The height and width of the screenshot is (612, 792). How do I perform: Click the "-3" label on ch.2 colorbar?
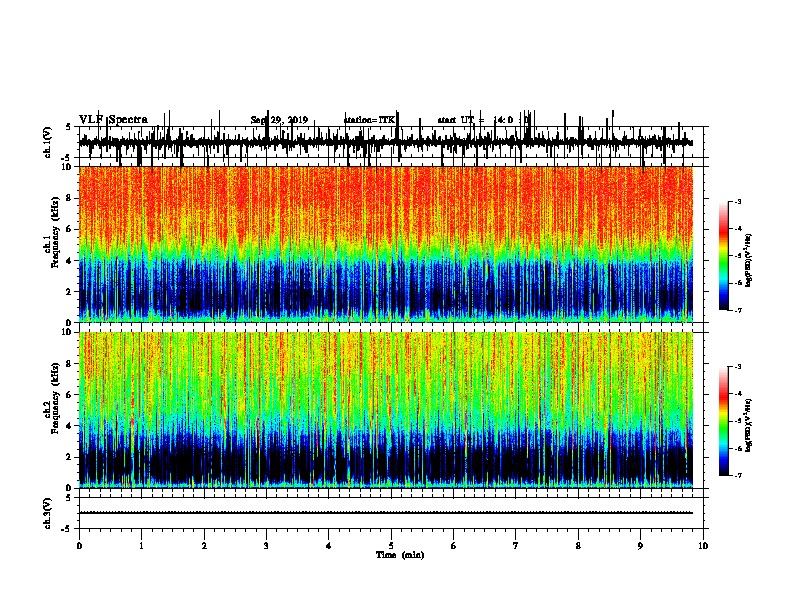(737, 367)
